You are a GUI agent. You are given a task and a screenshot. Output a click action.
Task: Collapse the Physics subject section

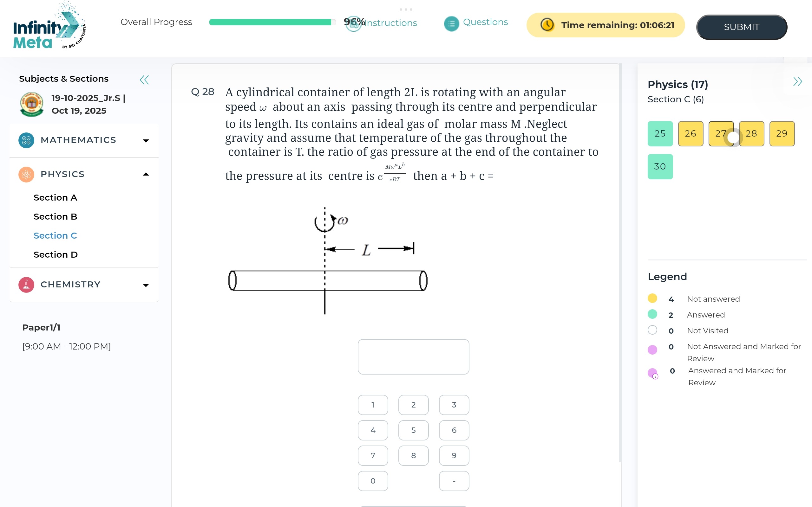(x=146, y=174)
